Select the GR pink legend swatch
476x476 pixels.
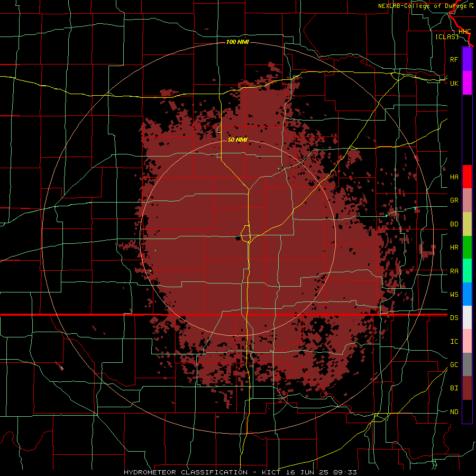[467, 200]
